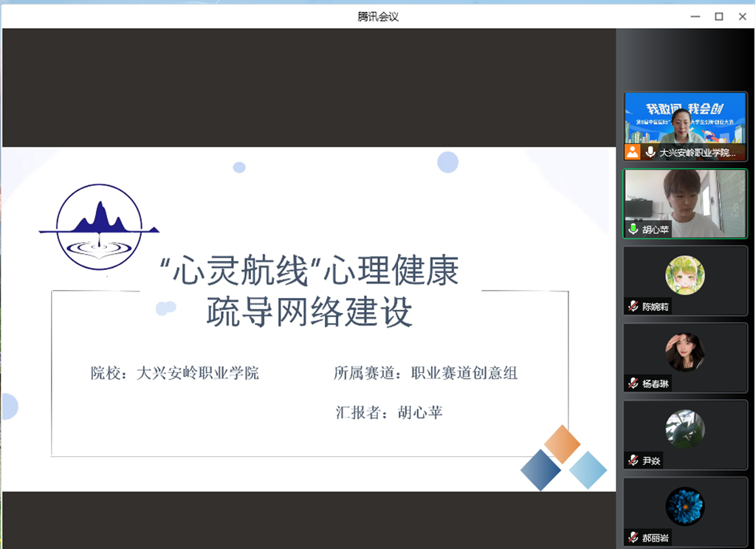Close the 腾讯会议 meeting window
The image size is (756, 549).
[x=743, y=16]
